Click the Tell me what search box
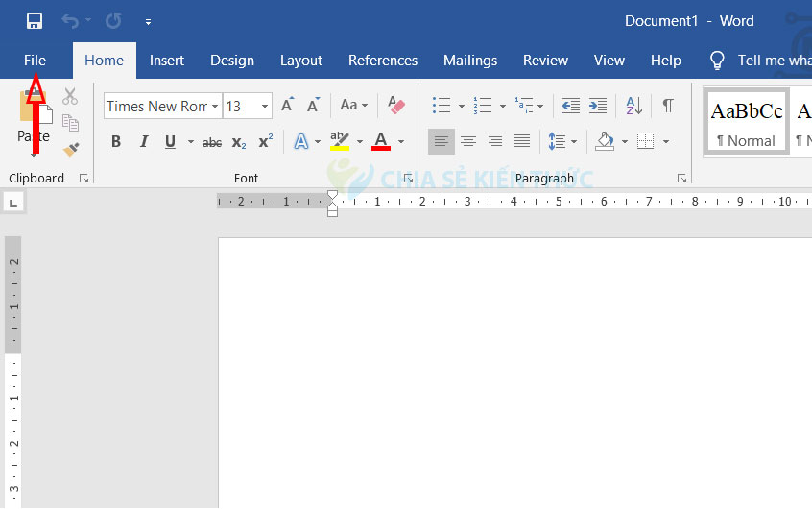The width and height of the screenshot is (812, 509). pos(773,61)
